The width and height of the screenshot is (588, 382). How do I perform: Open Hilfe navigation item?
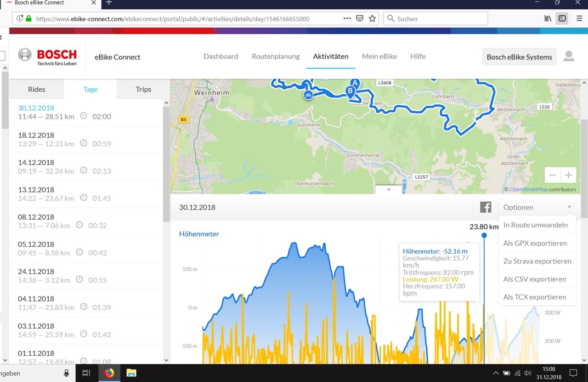tap(418, 57)
